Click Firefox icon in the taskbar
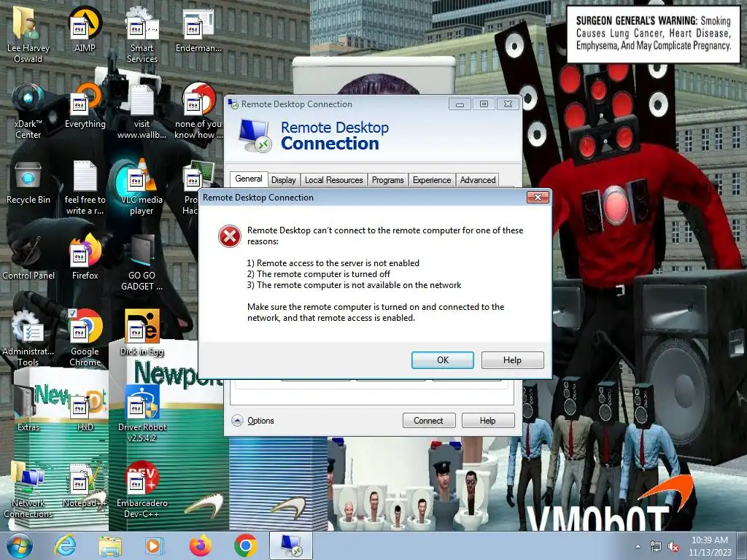747x560 pixels. 200,545
